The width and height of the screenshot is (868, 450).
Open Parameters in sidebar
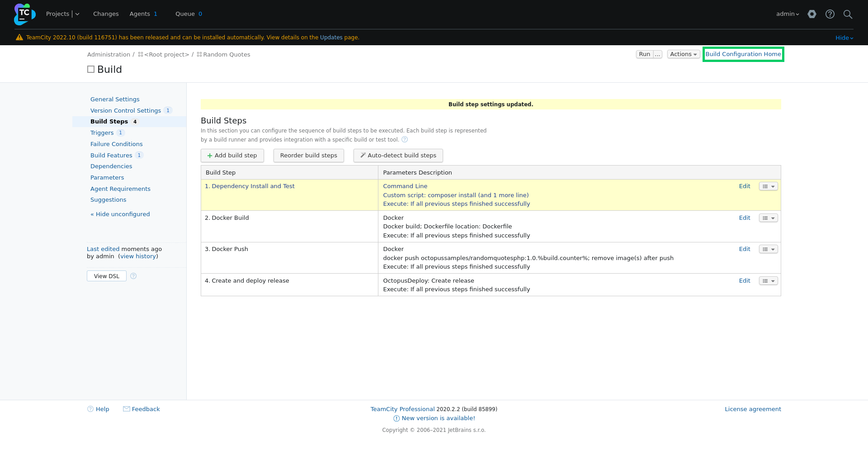(x=107, y=178)
